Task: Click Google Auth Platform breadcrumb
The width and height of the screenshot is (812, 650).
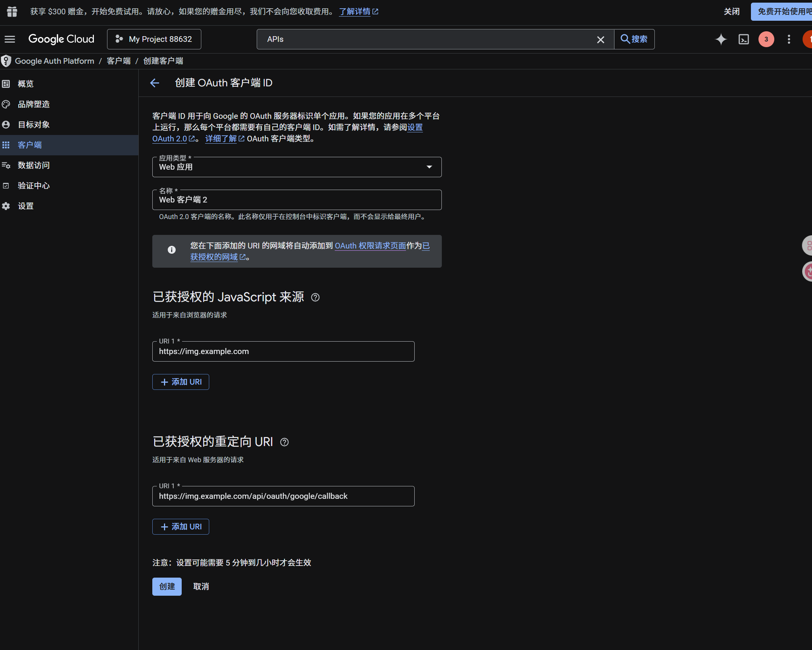Action: pyautogui.click(x=55, y=61)
